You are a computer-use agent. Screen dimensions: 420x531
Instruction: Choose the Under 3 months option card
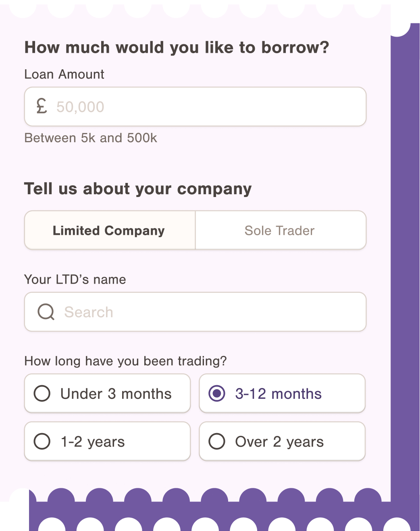click(108, 394)
